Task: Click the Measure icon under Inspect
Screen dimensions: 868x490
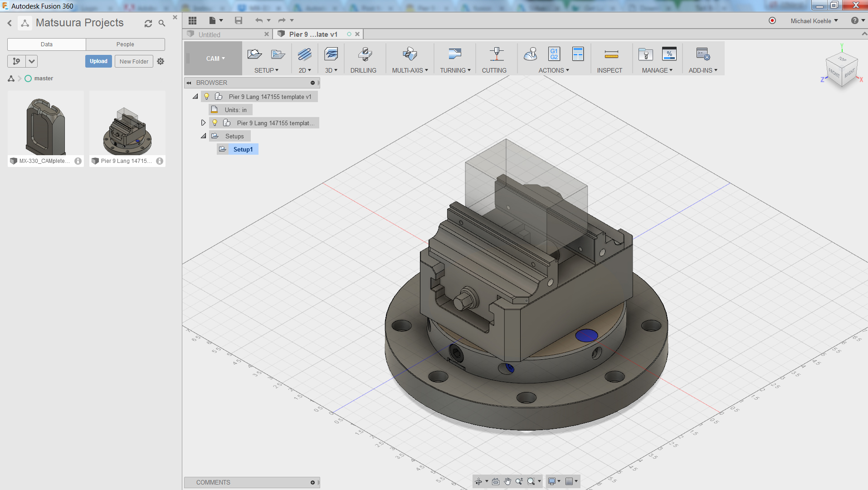Action: (611, 54)
